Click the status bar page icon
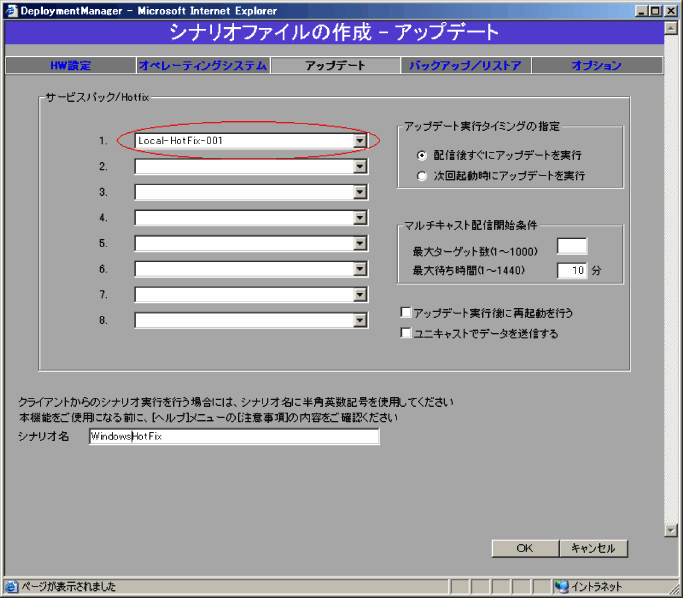The image size is (683, 598). 12,587
